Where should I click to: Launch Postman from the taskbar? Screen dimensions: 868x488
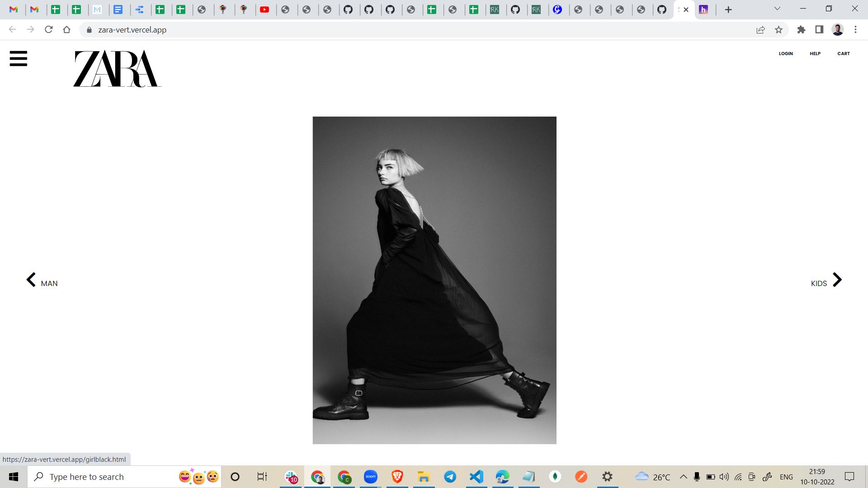click(x=581, y=476)
